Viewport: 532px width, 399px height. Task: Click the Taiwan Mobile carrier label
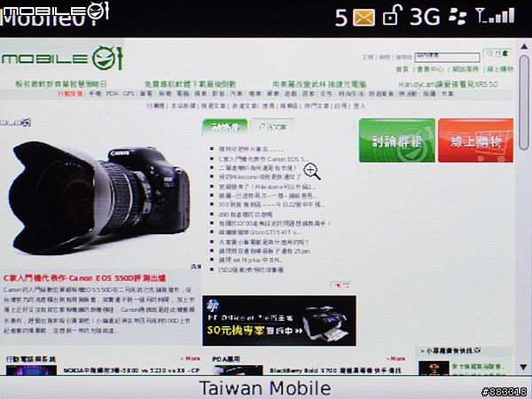(x=265, y=387)
